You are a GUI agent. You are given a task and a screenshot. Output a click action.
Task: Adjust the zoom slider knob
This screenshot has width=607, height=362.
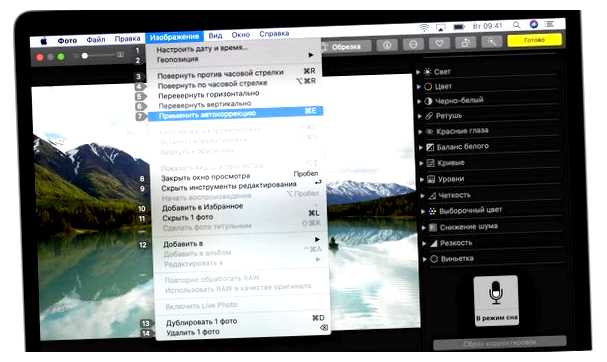pyautogui.click(x=84, y=56)
